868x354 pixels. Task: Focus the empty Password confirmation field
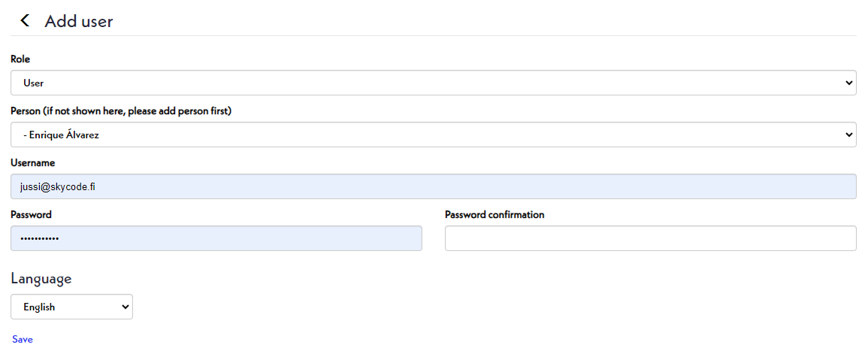tap(650, 238)
